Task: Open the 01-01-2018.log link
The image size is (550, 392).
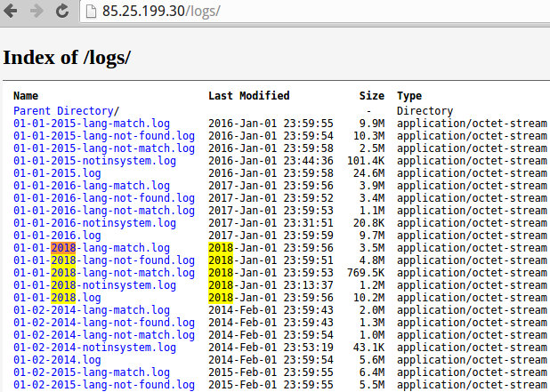Action: (x=57, y=298)
